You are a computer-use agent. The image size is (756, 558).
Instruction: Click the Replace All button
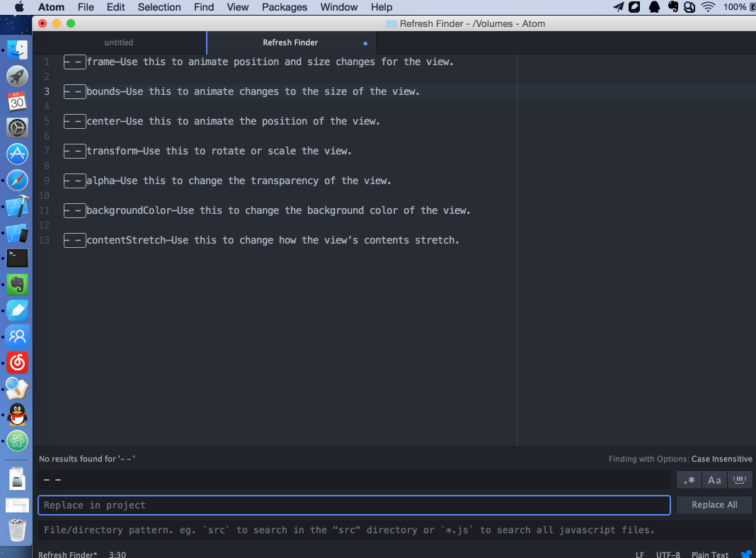pos(714,504)
